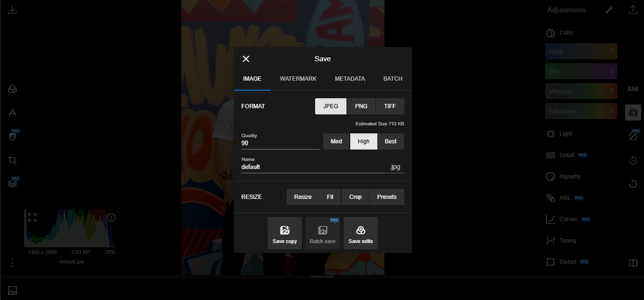The image size is (644, 300).
Task: Select PNG format option
Action: click(x=361, y=106)
